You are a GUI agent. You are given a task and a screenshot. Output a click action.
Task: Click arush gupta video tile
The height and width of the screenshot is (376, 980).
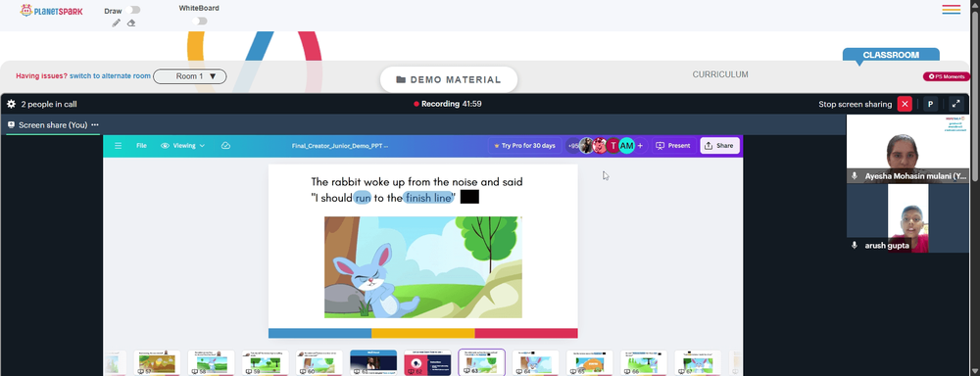[x=907, y=218]
